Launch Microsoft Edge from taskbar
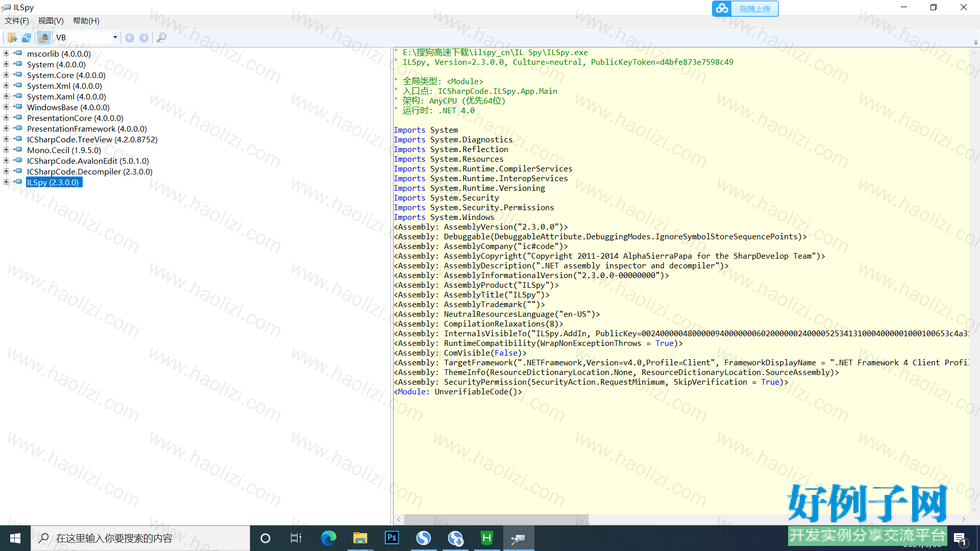The height and width of the screenshot is (551, 980). click(328, 538)
